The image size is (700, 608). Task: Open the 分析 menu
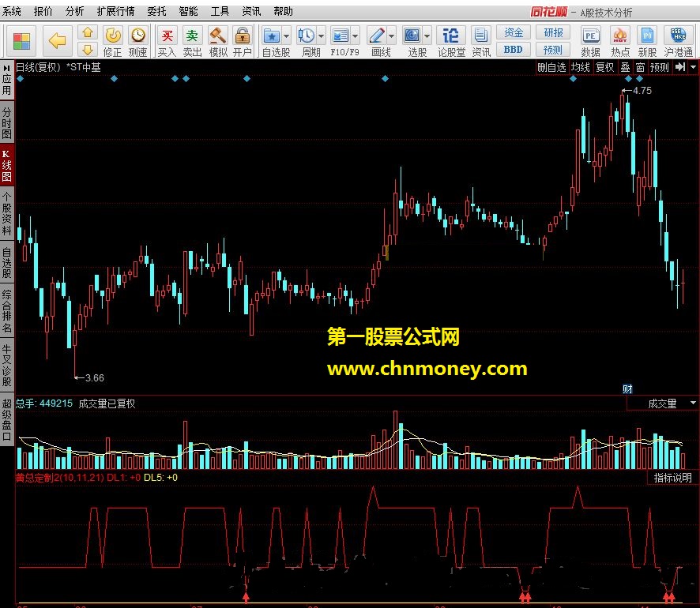(x=74, y=11)
